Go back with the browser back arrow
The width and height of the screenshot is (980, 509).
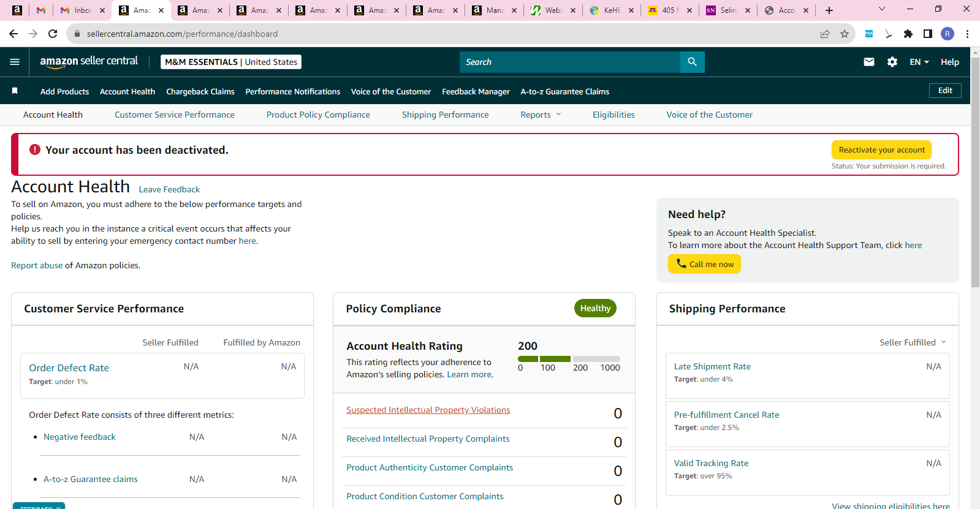click(x=13, y=34)
